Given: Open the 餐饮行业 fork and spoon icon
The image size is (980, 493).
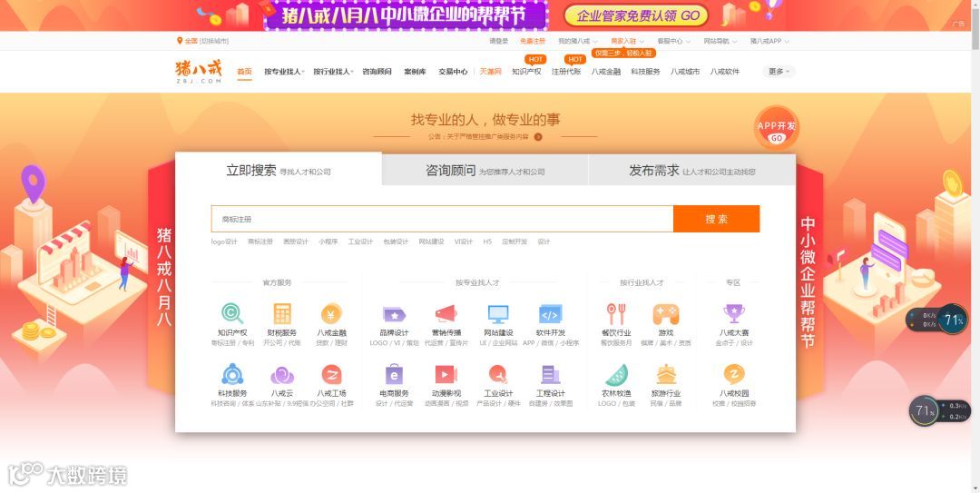Looking at the screenshot, I should 616,313.
